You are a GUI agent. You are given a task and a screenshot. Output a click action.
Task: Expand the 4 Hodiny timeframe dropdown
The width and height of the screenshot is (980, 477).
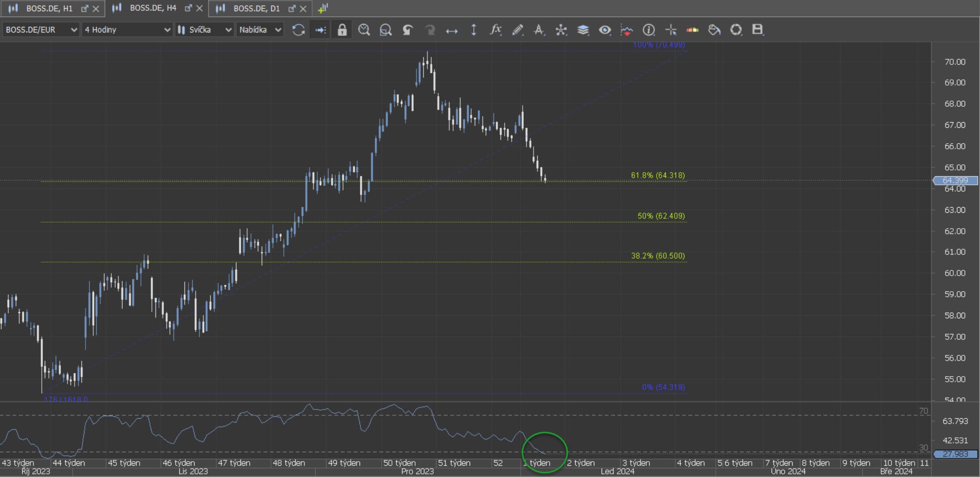pos(127,30)
